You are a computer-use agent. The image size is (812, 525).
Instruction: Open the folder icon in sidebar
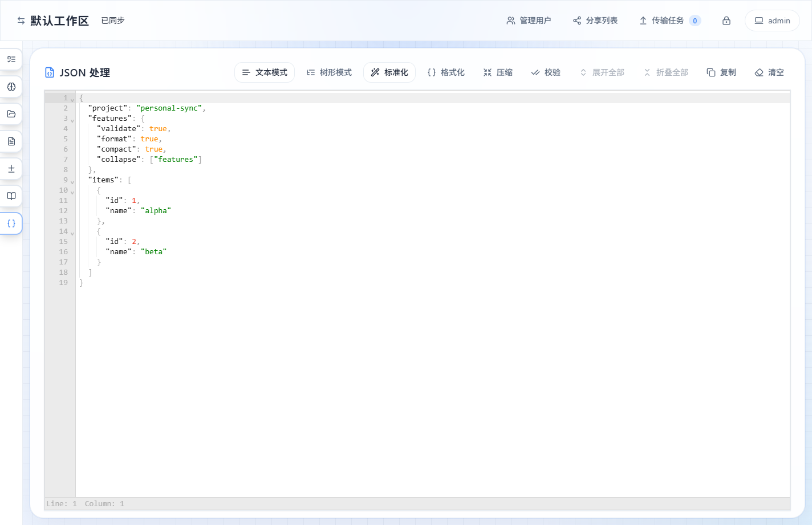pos(11,114)
